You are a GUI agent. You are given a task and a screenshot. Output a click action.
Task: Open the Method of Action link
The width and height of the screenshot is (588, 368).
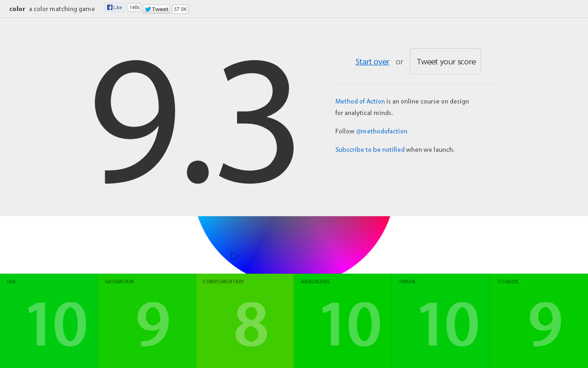[360, 101]
